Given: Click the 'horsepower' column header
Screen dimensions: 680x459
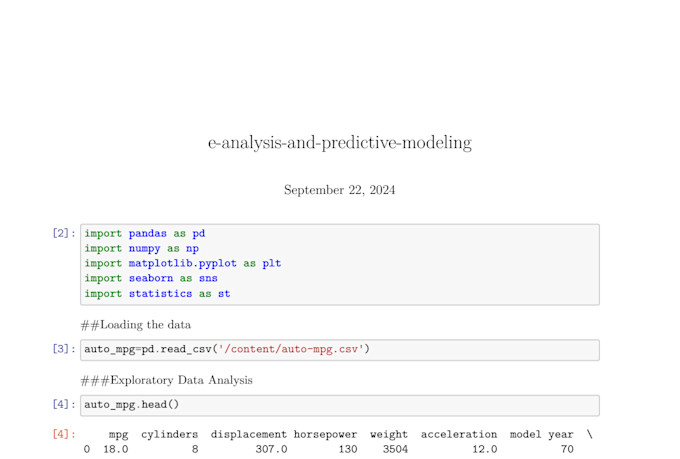Looking at the screenshot, I should [325, 434].
